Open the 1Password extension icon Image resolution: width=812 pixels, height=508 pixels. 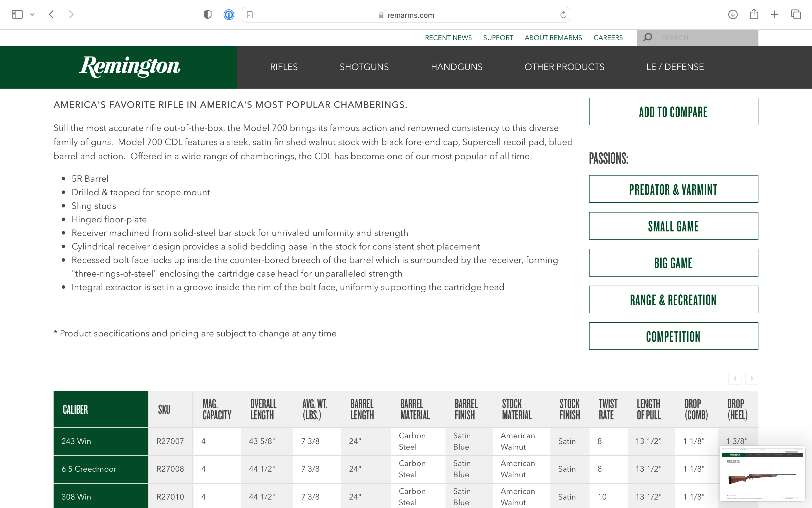pos(229,14)
